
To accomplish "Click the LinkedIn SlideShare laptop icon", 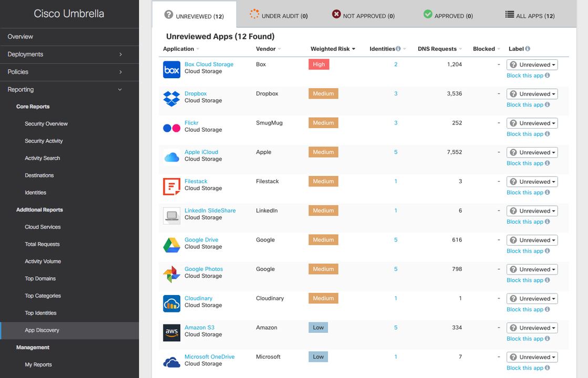I will pos(171,216).
